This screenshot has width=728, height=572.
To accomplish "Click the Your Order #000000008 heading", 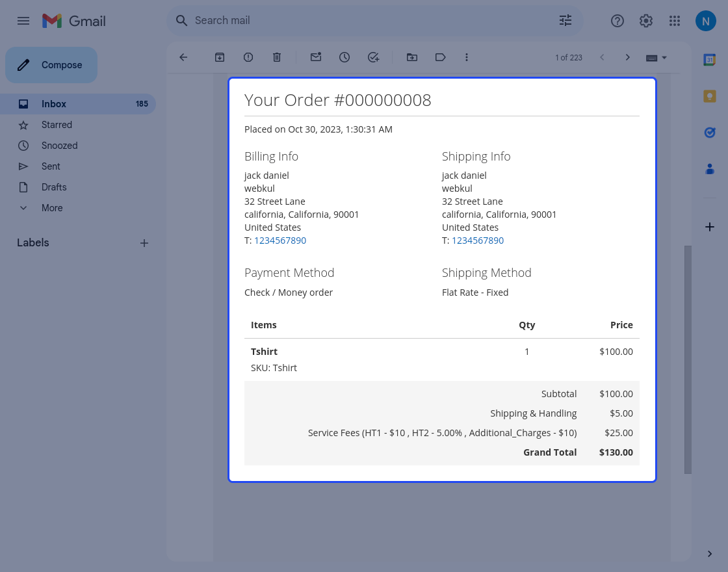I will [337, 100].
